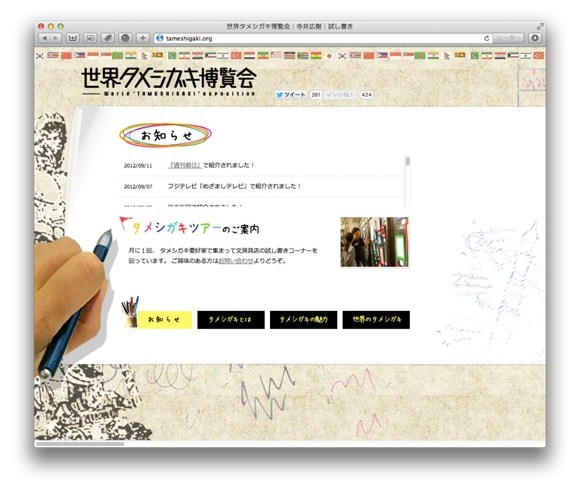Screen dimensions: 580x484
Task: Click the globe favicon in the address bar
Action: coord(160,38)
